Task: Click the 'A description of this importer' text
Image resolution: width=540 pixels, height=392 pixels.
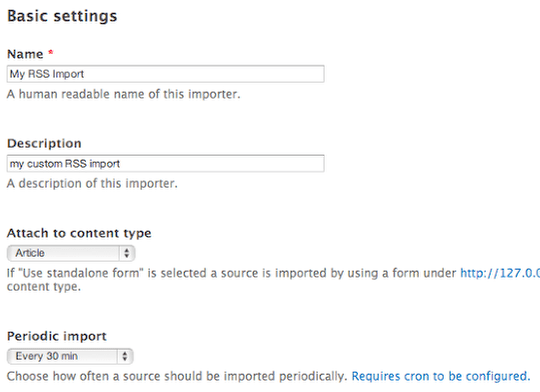Action: (x=92, y=183)
